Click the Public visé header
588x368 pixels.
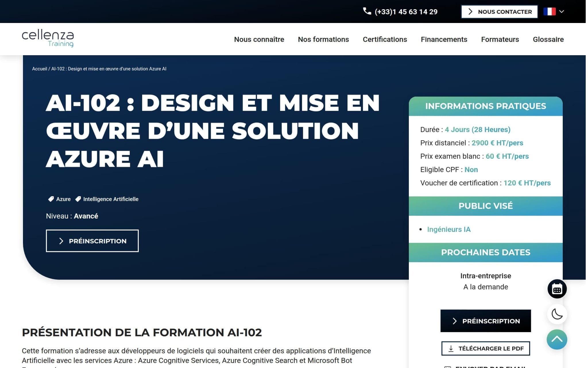pos(486,206)
